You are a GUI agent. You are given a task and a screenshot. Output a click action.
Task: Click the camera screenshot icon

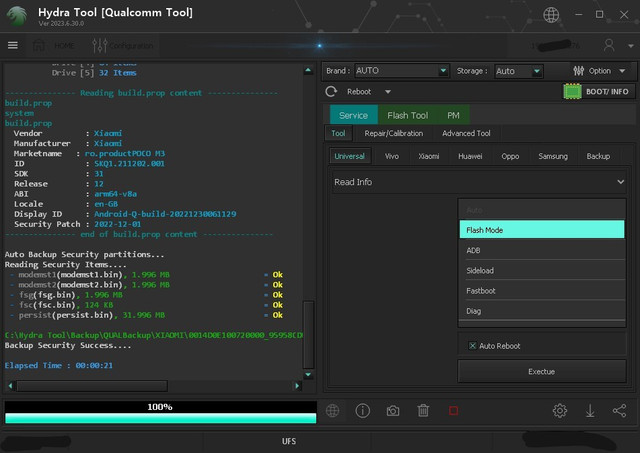pyautogui.click(x=393, y=411)
